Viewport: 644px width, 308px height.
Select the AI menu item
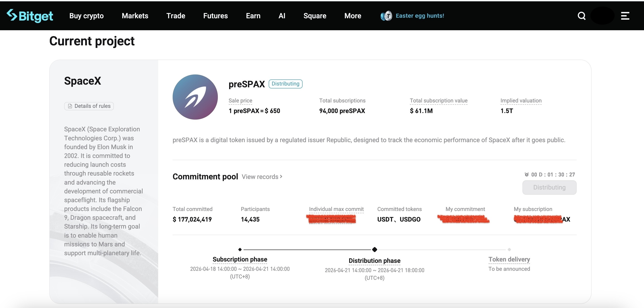(282, 16)
